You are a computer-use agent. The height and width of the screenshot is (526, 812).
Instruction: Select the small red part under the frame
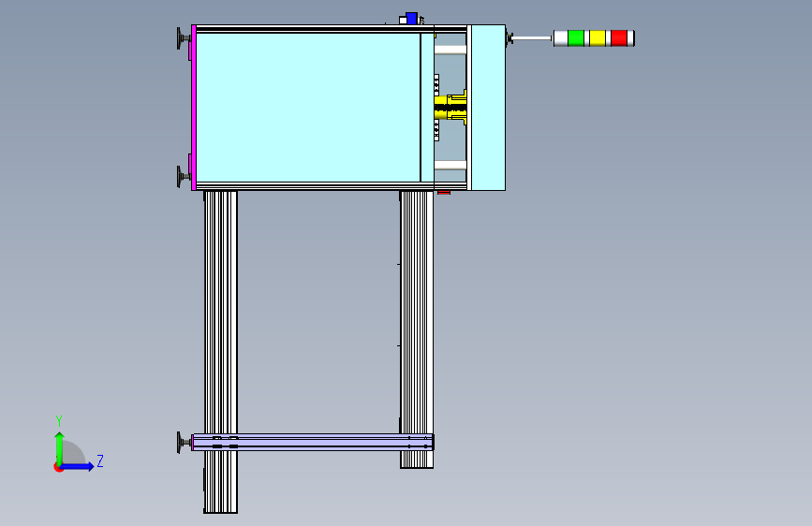tap(444, 193)
